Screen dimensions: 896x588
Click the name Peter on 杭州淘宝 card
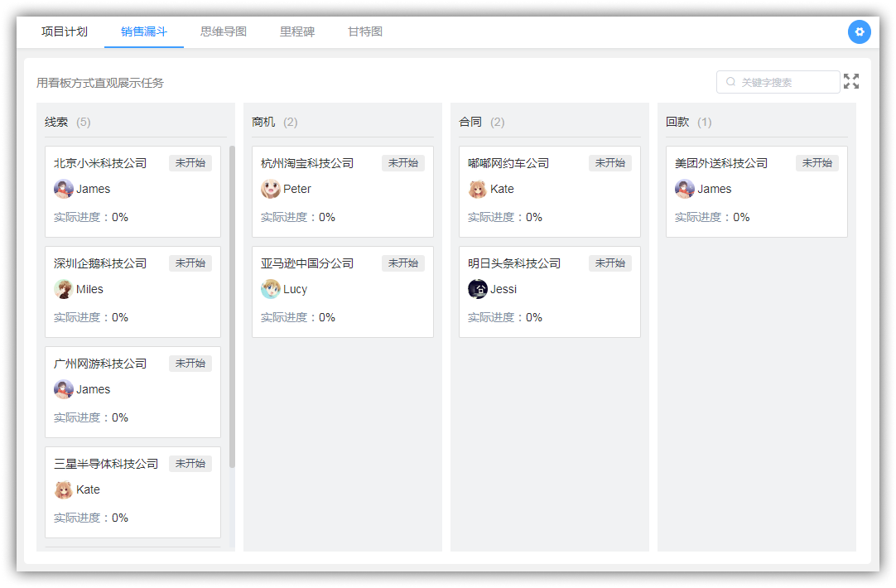point(297,189)
